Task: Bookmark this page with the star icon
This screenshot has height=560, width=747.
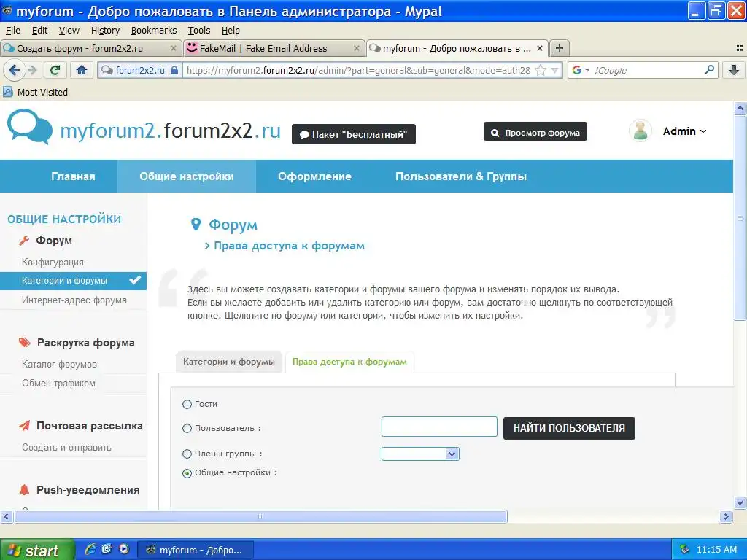Action: coord(541,71)
